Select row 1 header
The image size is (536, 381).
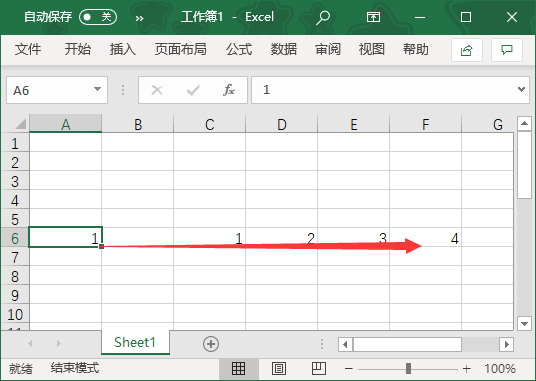[15, 142]
